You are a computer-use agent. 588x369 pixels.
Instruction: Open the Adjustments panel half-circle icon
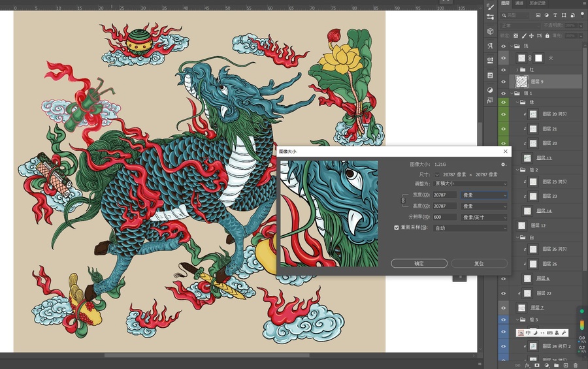[490, 90]
